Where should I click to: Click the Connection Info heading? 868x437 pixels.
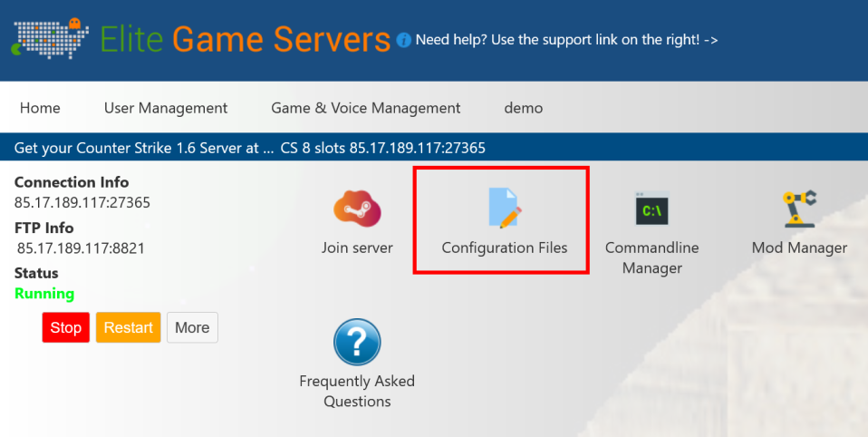tap(72, 182)
